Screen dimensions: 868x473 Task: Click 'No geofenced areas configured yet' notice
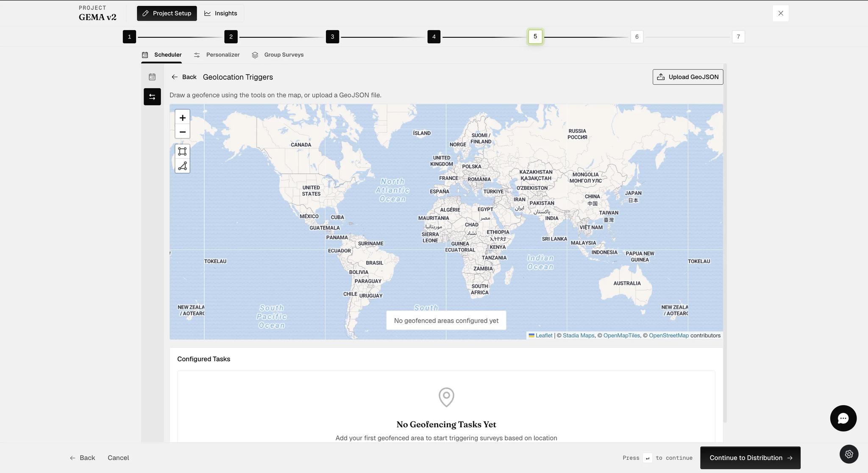446,321
